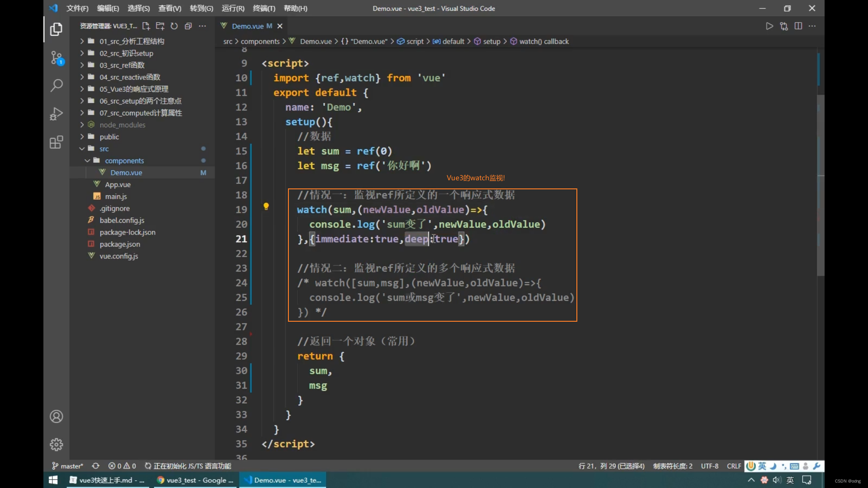The width and height of the screenshot is (868, 488).
Task: Synchronize changes icon in status bar
Action: pos(95,466)
